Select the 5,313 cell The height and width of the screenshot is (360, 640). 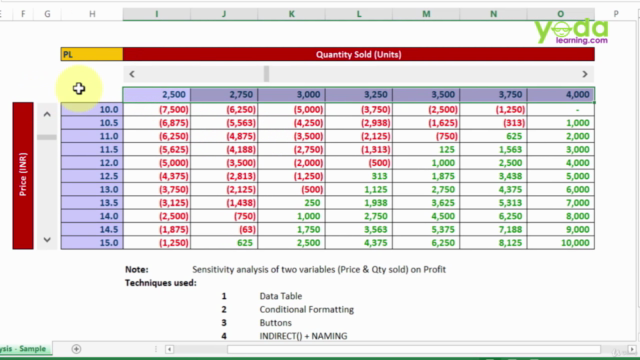pyautogui.click(x=493, y=203)
